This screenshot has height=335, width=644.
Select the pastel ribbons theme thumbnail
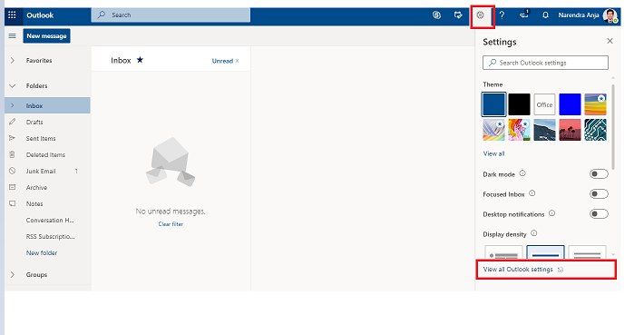pos(493,130)
